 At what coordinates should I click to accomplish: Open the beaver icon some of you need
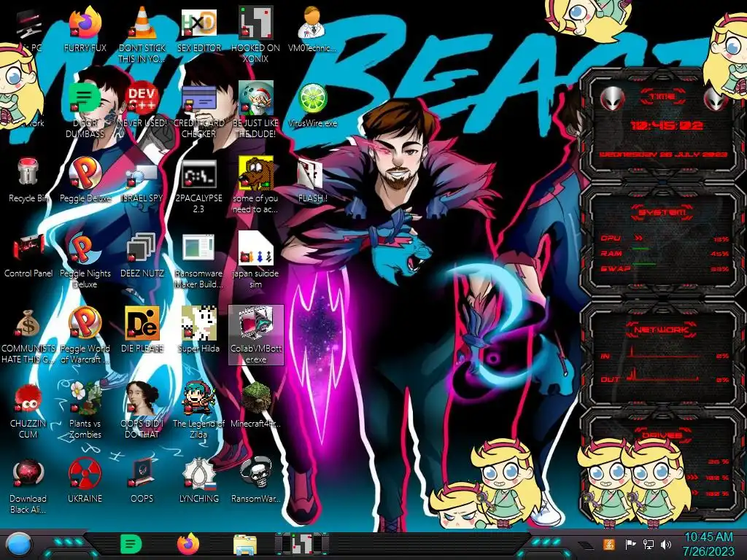pyautogui.click(x=256, y=184)
